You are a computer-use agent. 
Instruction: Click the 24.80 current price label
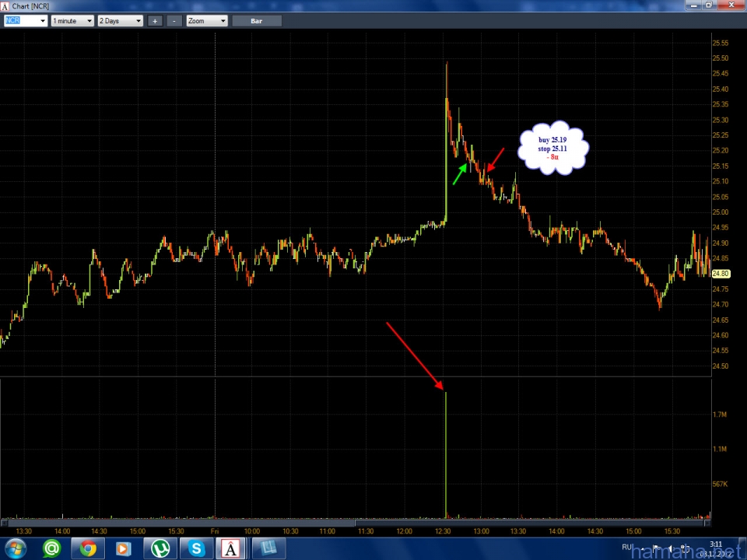point(721,274)
